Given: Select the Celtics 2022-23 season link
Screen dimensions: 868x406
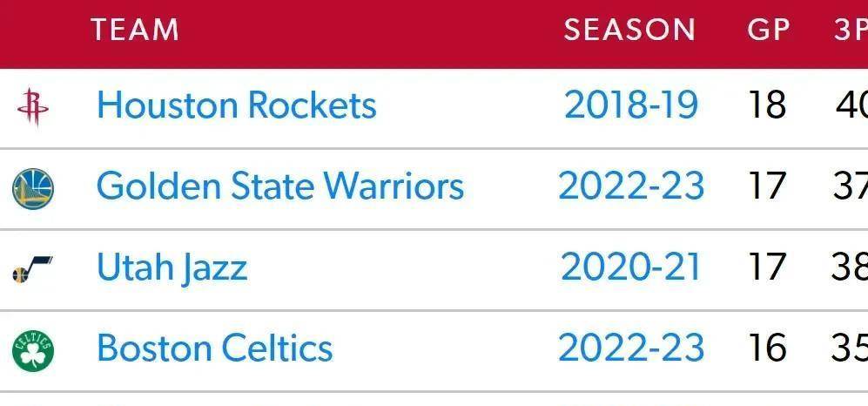Looking at the screenshot, I should (x=631, y=348).
